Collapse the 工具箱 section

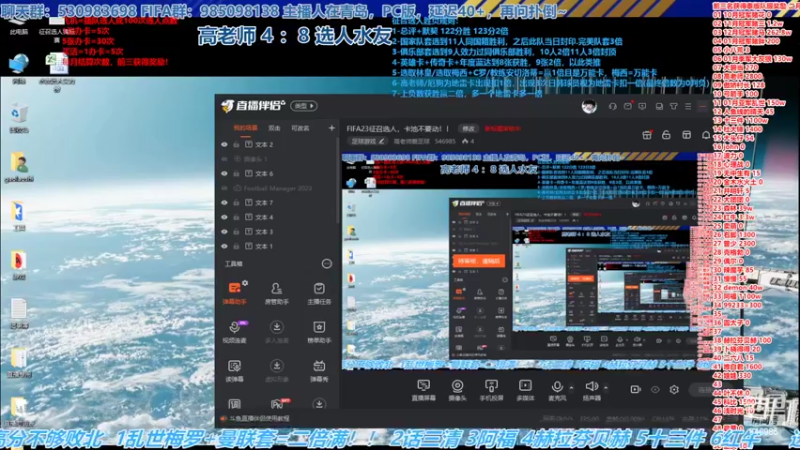point(327,264)
